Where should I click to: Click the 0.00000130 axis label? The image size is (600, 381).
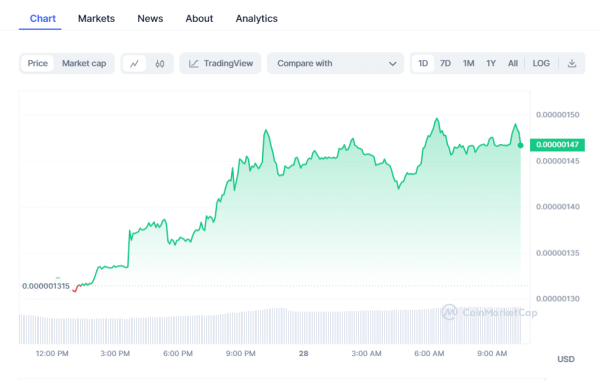pyautogui.click(x=558, y=299)
